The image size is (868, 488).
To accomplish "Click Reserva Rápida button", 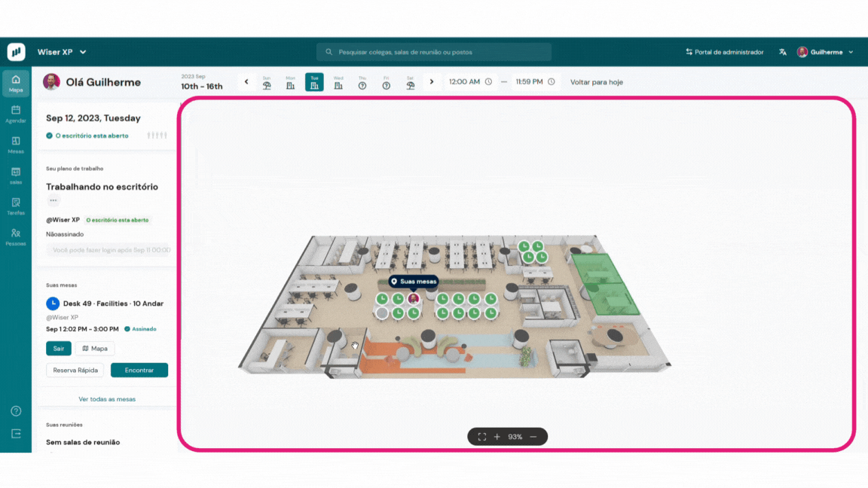I will [75, 371].
